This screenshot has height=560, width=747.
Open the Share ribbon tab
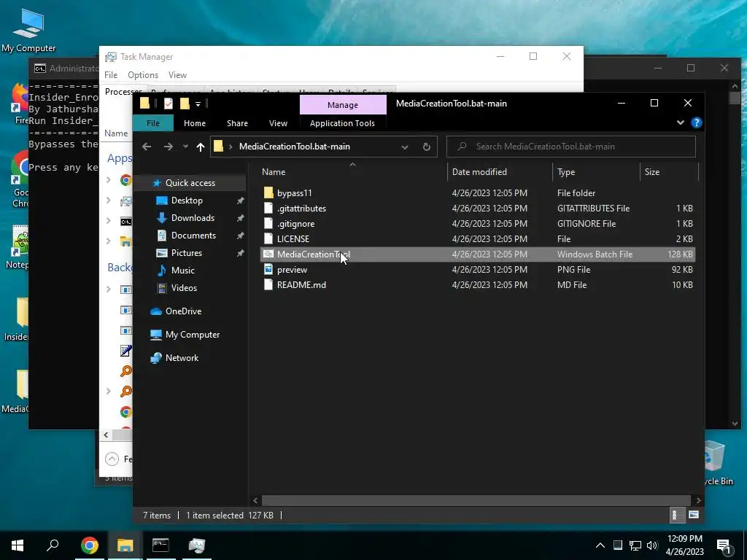tap(237, 122)
